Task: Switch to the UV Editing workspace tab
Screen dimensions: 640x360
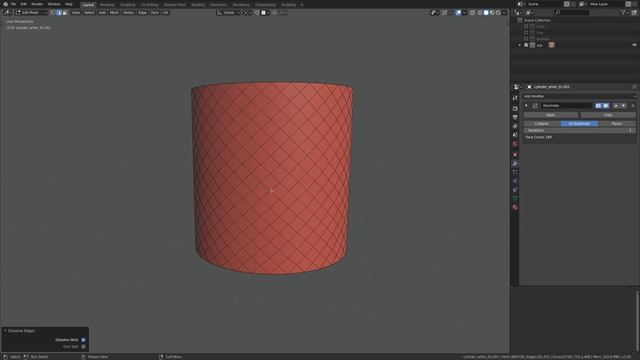Action: click(149, 4)
